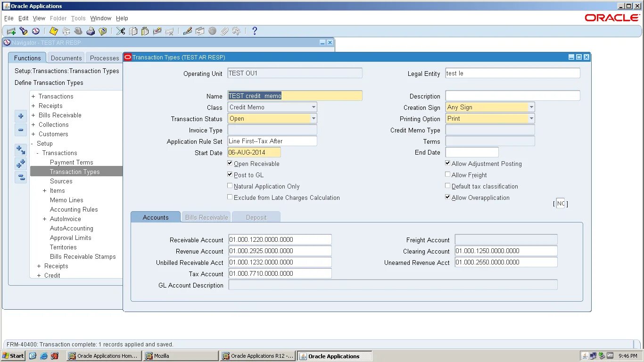Viewport: 644px width, 362px height.
Task: Click the Windows Start button
Action: tap(13, 356)
